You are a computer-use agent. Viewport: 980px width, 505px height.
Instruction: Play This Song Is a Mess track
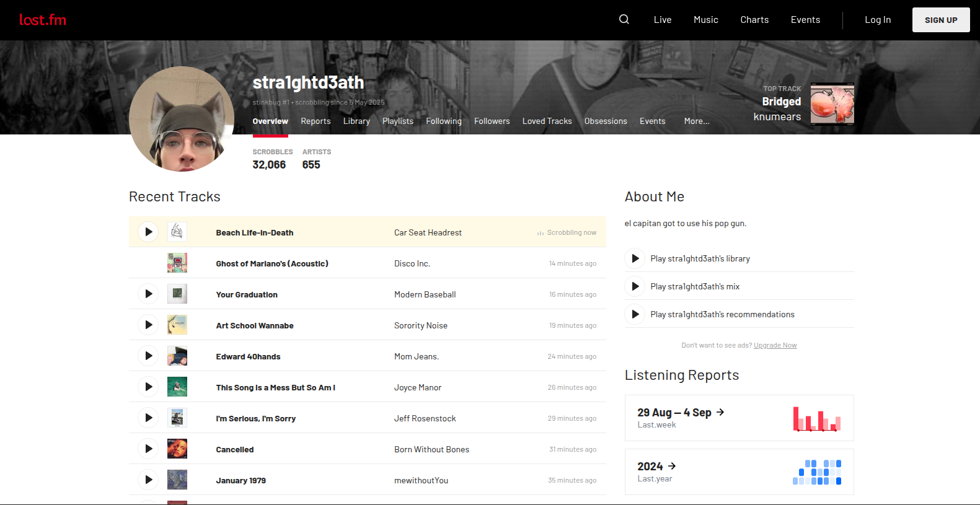pyautogui.click(x=148, y=387)
